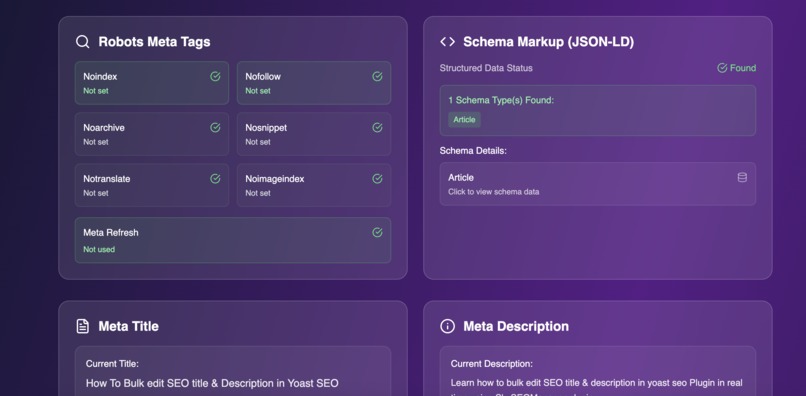The image size is (806, 396).
Task: Click 'Not set' under Notranslate
Action: coord(96,193)
